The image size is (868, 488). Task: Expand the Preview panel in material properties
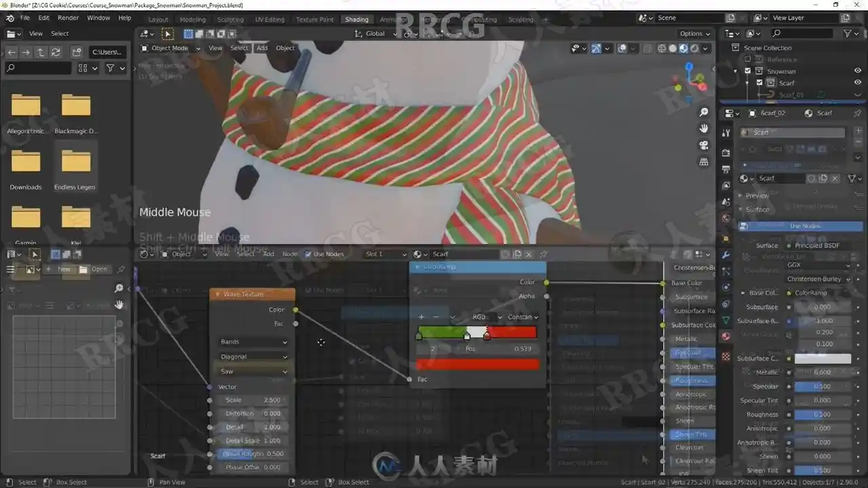click(x=757, y=196)
